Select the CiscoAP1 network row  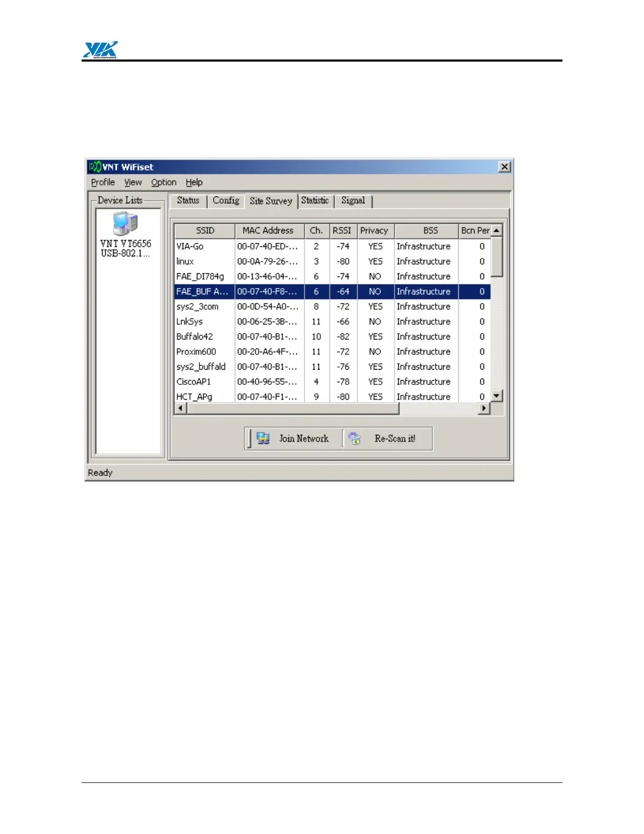point(333,381)
